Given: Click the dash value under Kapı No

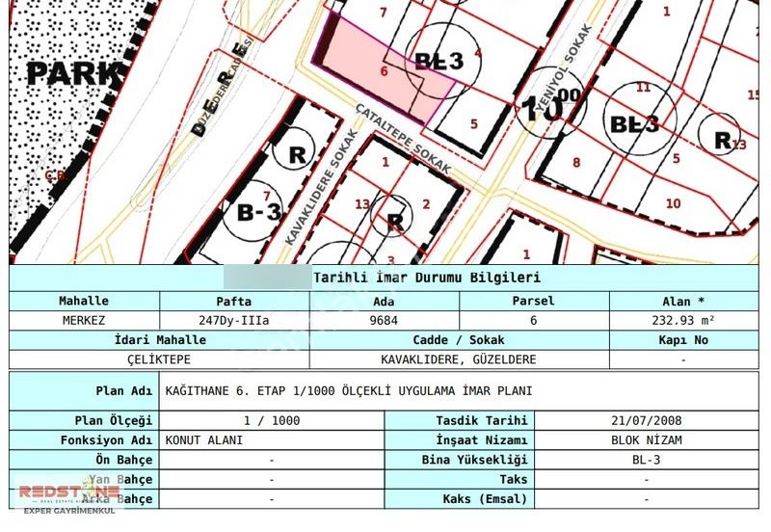Looking at the screenshot, I should tap(683, 359).
